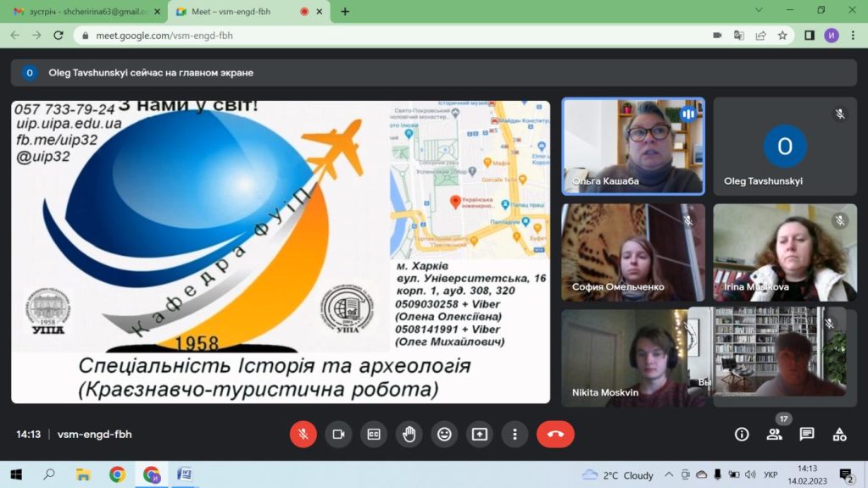Open the chat with everyone panel
868x488 pixels.
(x=807, y=435)
